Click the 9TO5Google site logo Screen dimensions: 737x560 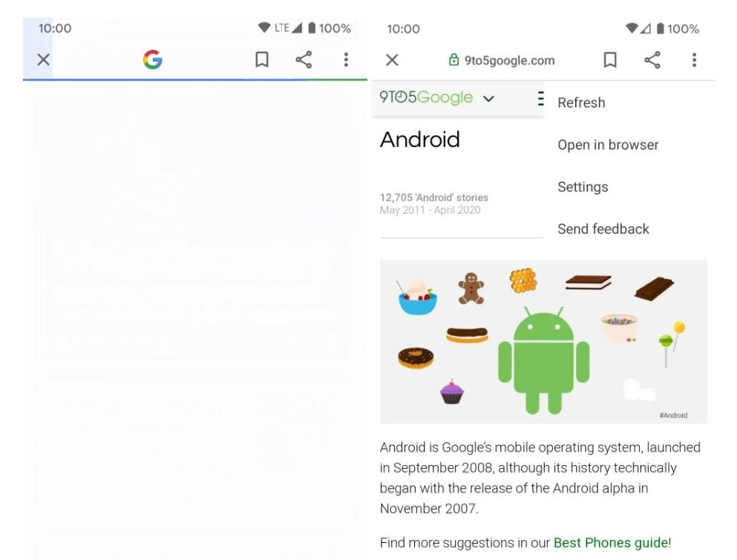coord(426,97)
